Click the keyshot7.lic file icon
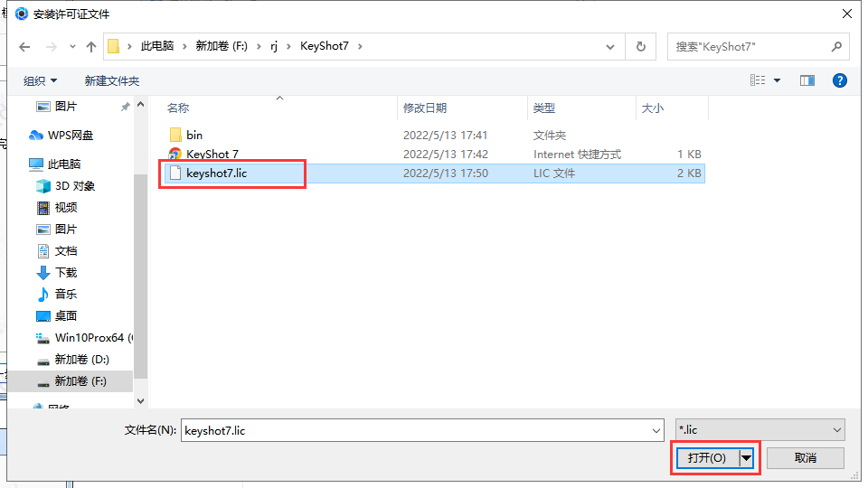The height and width of the screenshot is (488, 868). coord(175,174)
